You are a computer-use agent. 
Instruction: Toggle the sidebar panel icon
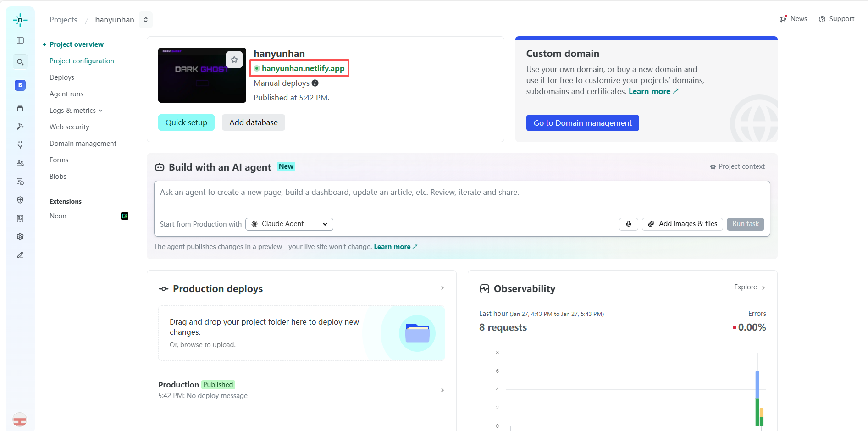[20, 40]
